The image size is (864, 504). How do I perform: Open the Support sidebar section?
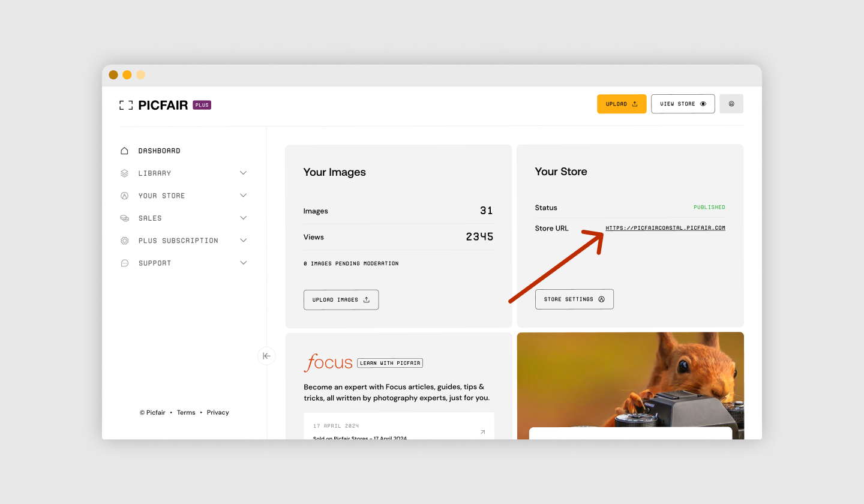[155, 263]
